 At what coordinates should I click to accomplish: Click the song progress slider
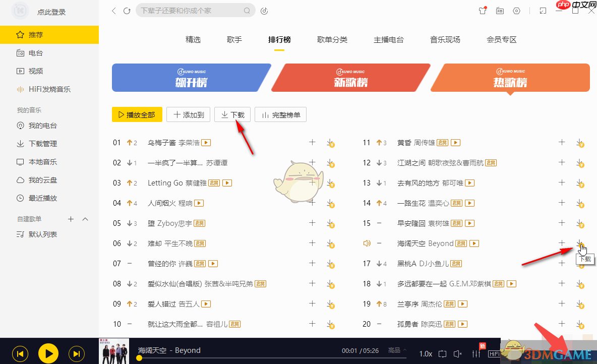point(252,358)
